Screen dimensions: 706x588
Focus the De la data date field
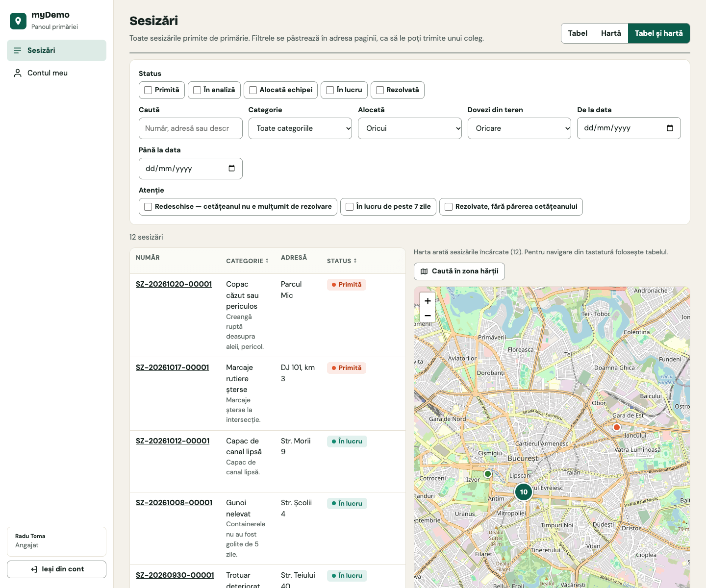pyautogui.click(x=629, y=128)
